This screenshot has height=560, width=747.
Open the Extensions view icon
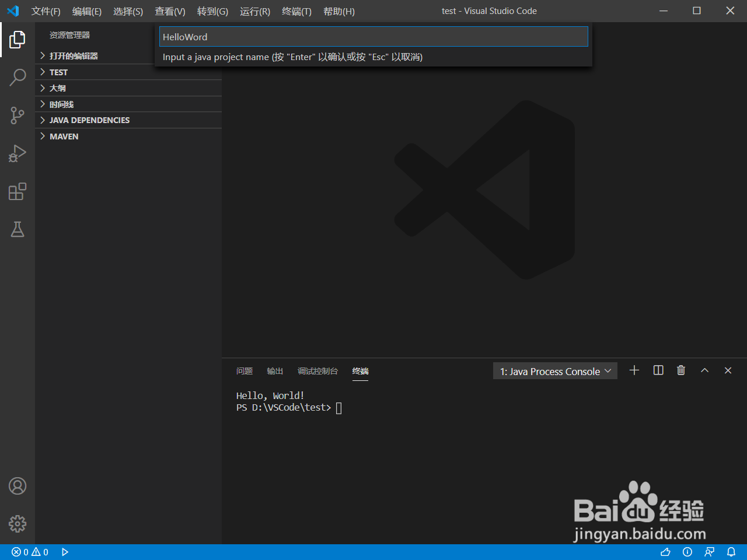point(18,191)
